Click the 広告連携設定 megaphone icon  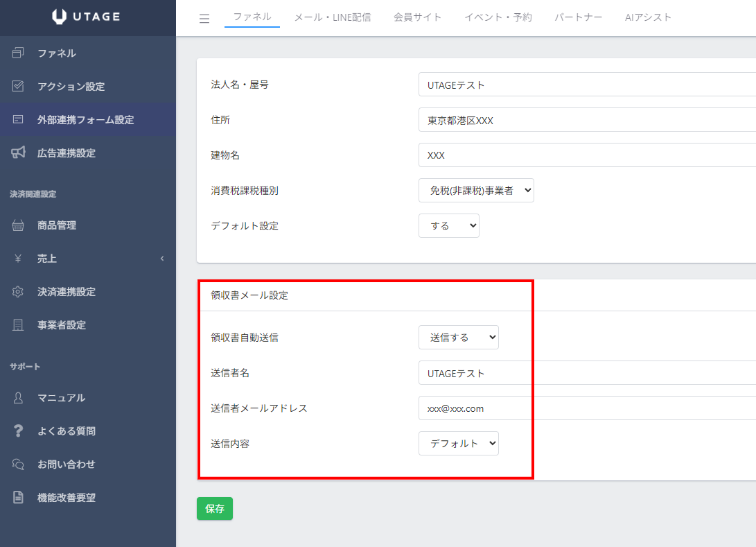[x=18, y=153]
